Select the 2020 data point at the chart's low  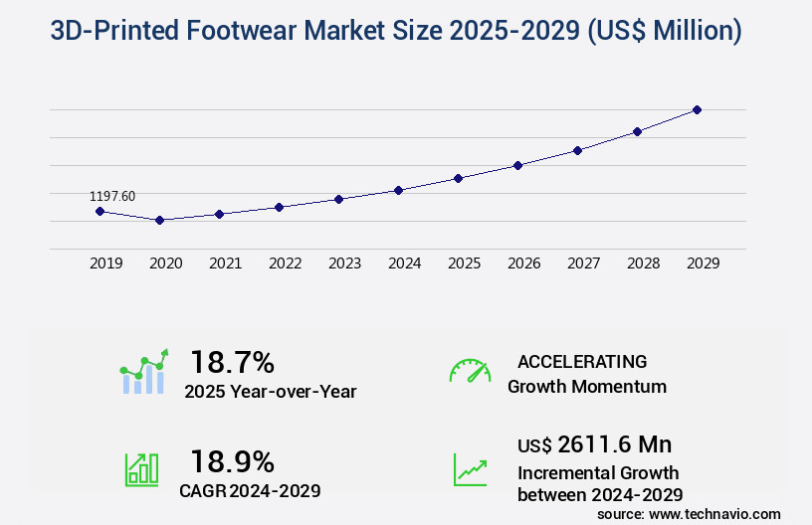159,220
